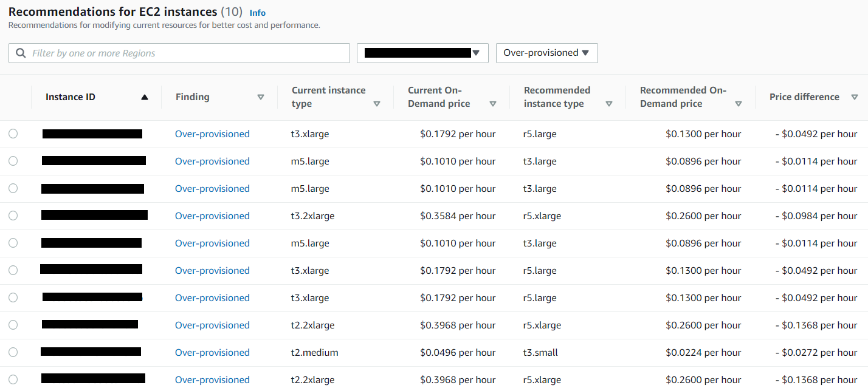Click the Price difference sort arrow
The height and width of the screenshot is (391, 868).
click(x=855, y=97)
